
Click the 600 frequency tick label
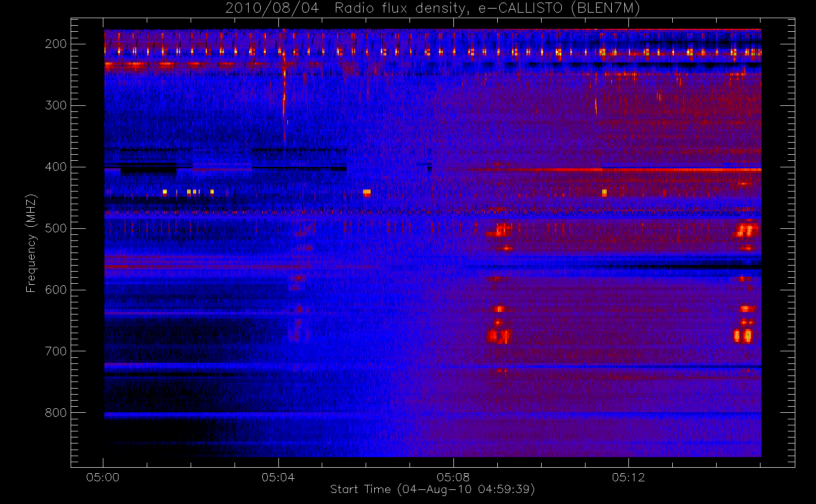[56, 290]
